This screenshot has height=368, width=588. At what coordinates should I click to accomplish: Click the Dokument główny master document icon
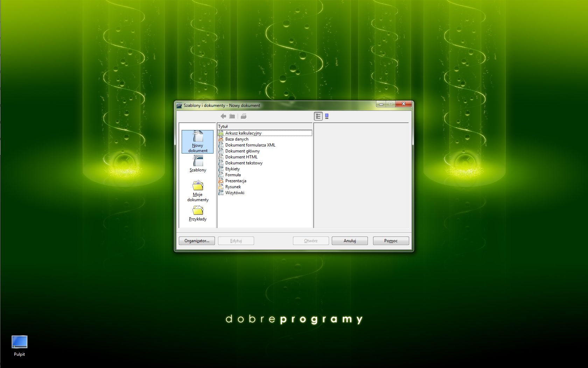point(221,151)
